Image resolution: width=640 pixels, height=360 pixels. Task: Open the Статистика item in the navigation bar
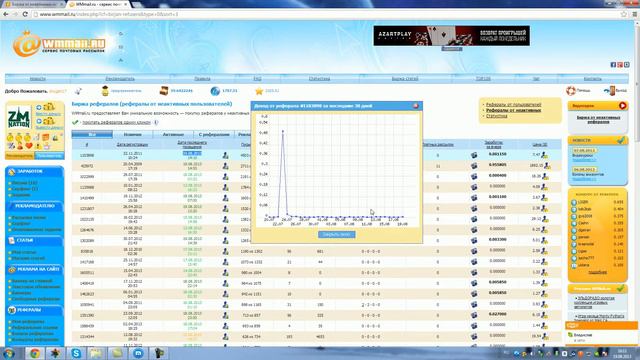[319, 78]
